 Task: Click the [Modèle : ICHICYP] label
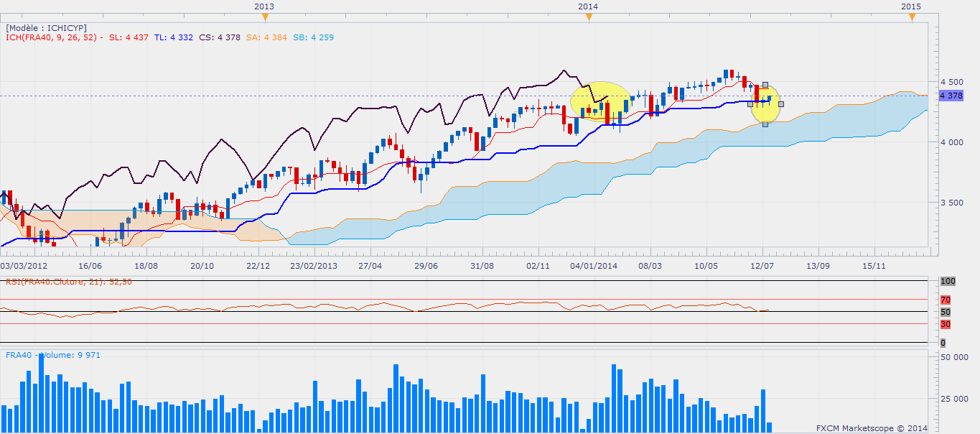tap(47, 27)
